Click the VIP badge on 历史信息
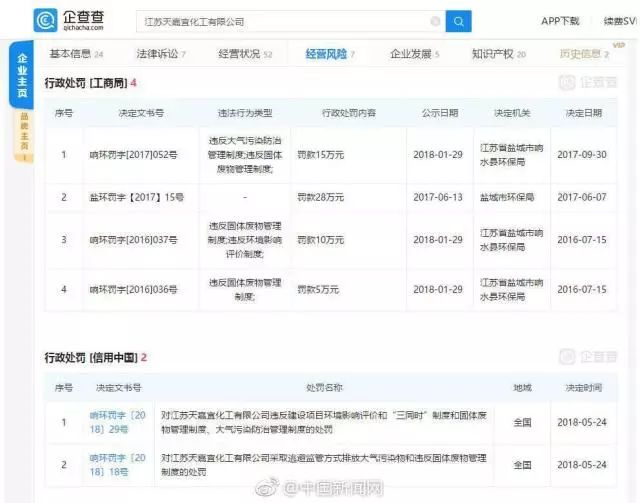This screenshot has height=503, width=640. point(631,45)
